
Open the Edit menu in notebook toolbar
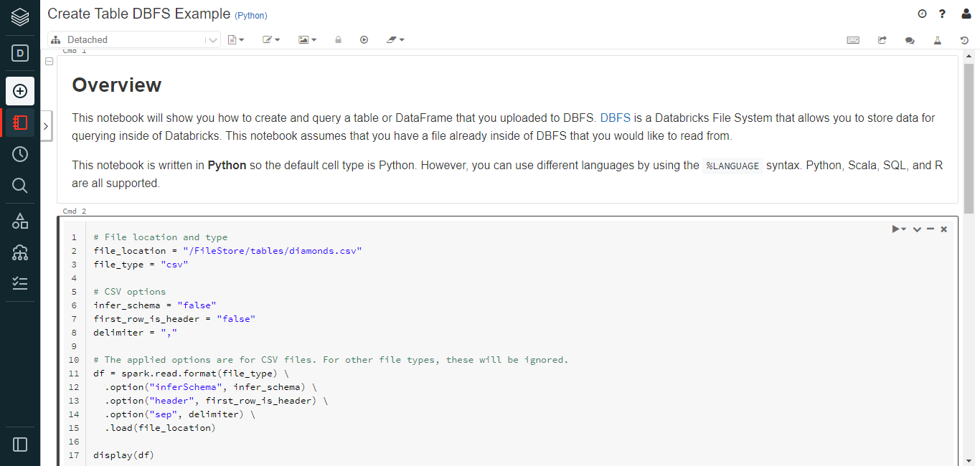pyautogui.click(x=271, y=40)
